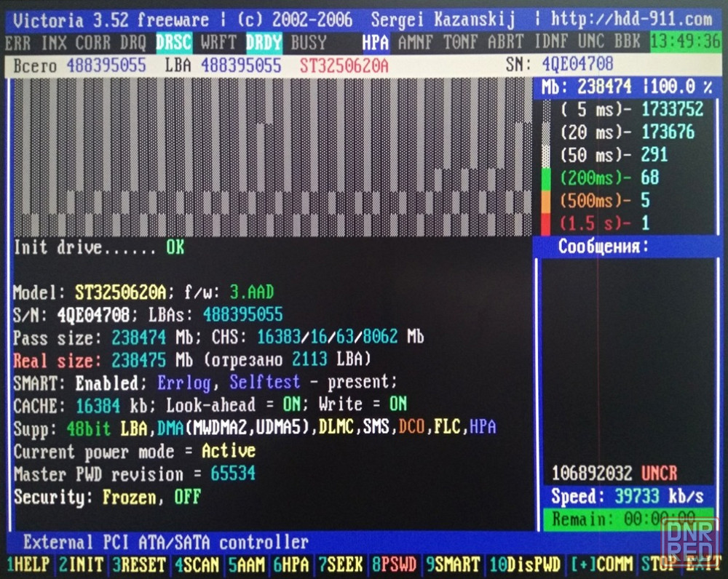Click the red 1.5 s legend color block
The image size is (728, 579).
pos(546,223)
